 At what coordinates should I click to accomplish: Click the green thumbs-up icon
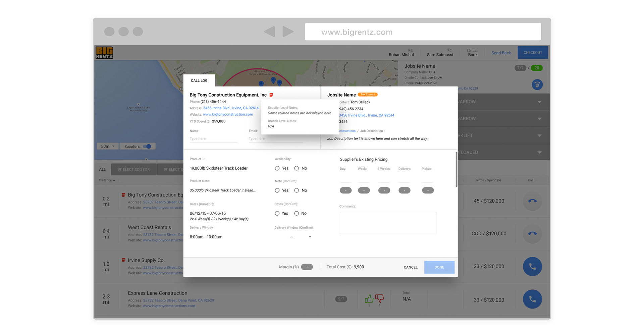point(369,298)
